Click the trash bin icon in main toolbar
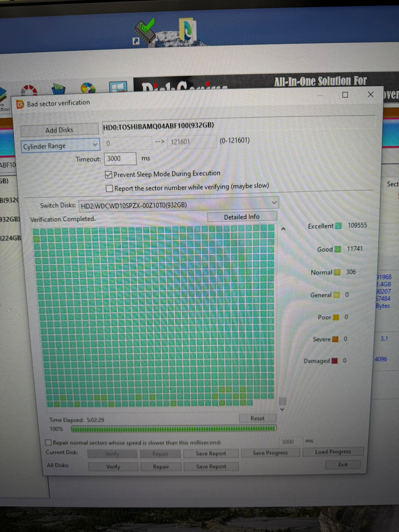The width and height of the screenshot is (399, 532). [x=59, y=89]
